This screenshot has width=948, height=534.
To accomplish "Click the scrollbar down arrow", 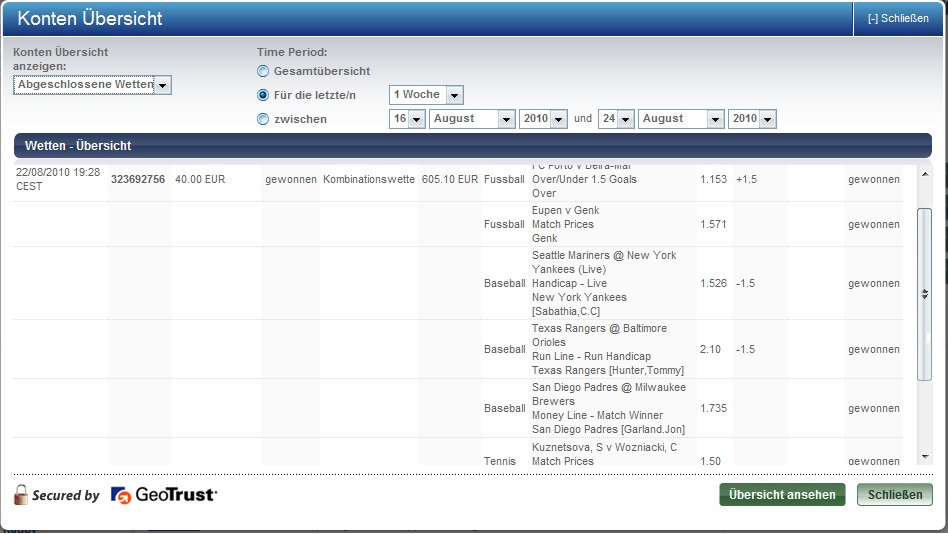I will click(x=924, y=458).
